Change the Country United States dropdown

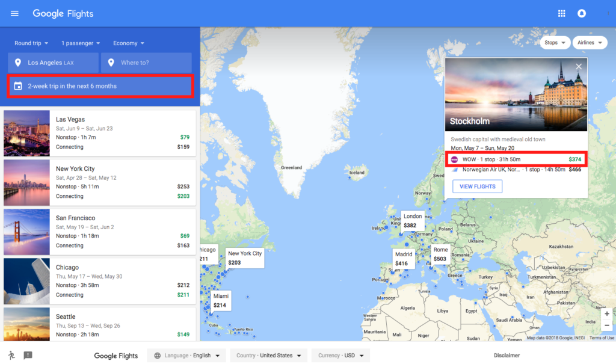coord(268,356)
